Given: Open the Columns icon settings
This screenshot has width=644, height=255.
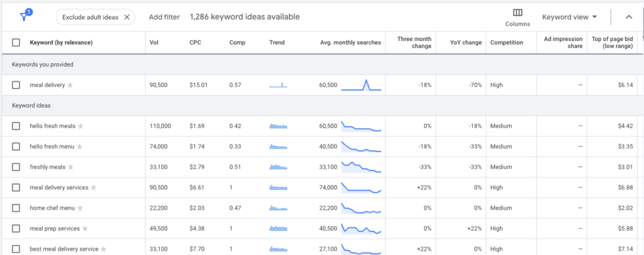Looking at the screenshot, I should pos(518,17).
